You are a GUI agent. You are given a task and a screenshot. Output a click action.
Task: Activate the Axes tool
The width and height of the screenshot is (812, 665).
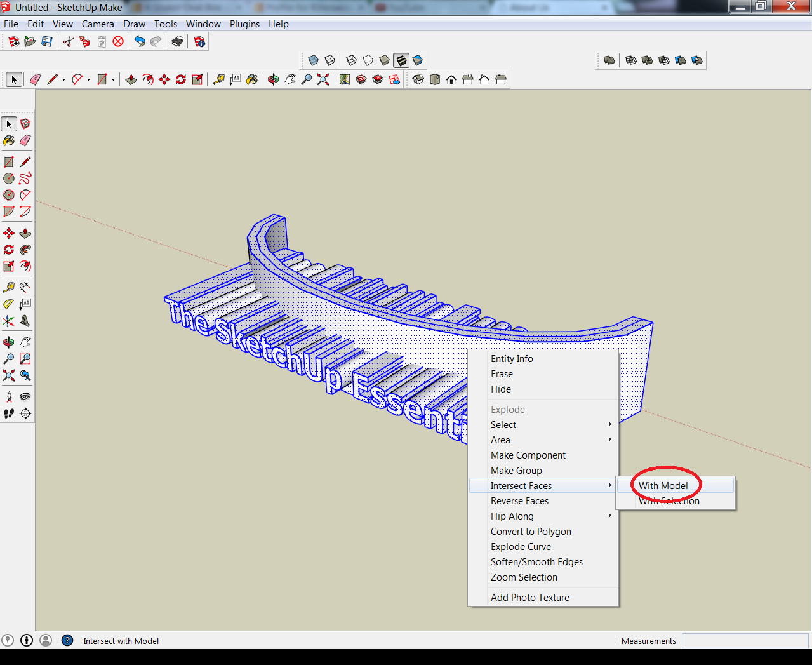tap(9, 321)
